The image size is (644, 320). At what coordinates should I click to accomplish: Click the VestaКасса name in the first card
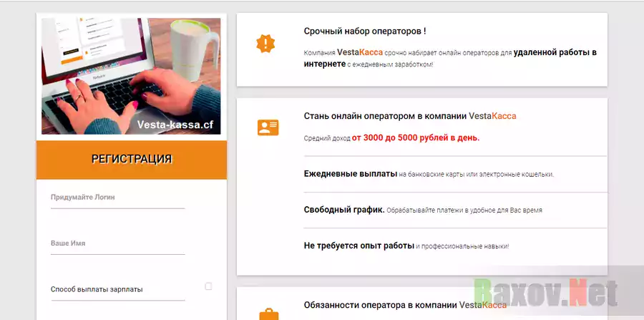pos(360,52)
